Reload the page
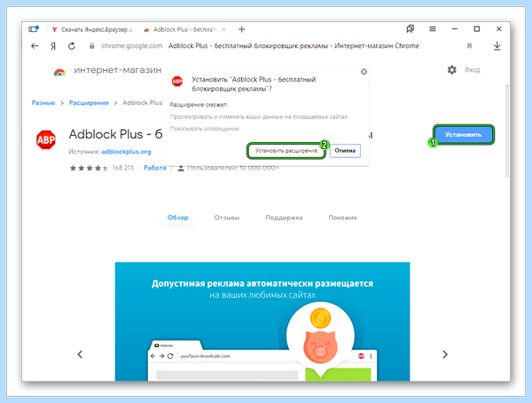Screen dimensions: 532x403 (72, 46)
